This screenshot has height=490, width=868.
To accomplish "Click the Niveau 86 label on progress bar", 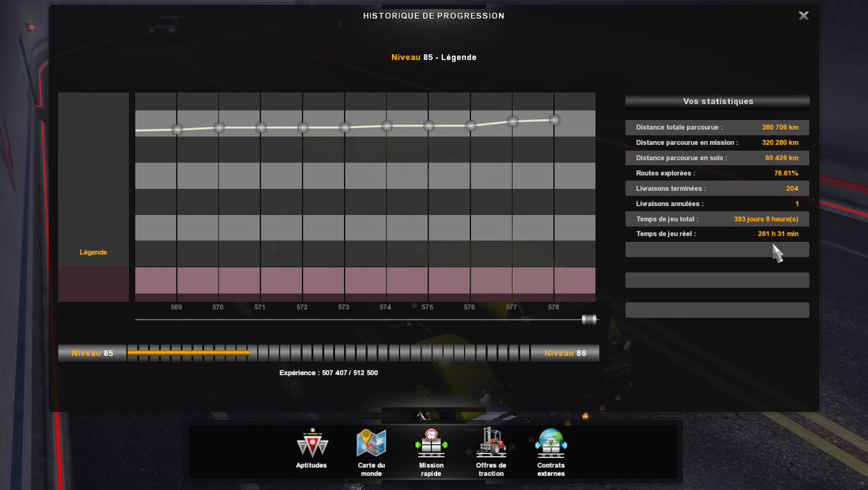I will (566, 353).
